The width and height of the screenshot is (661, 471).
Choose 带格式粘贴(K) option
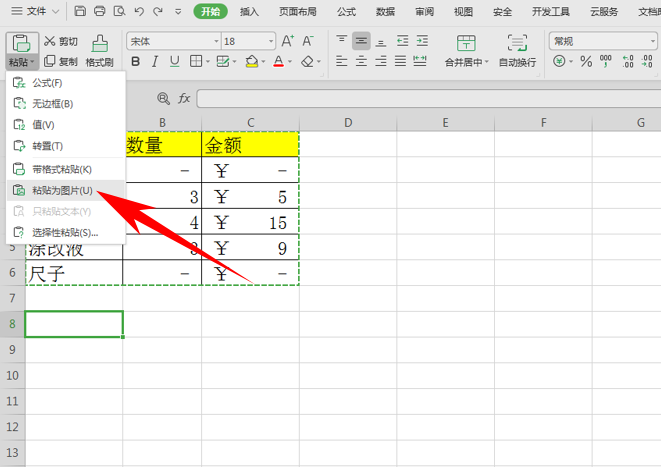click(x=66, y=170)
